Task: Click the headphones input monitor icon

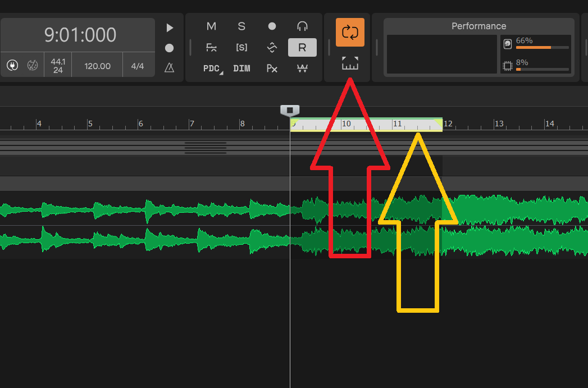Action: point(302,26)
